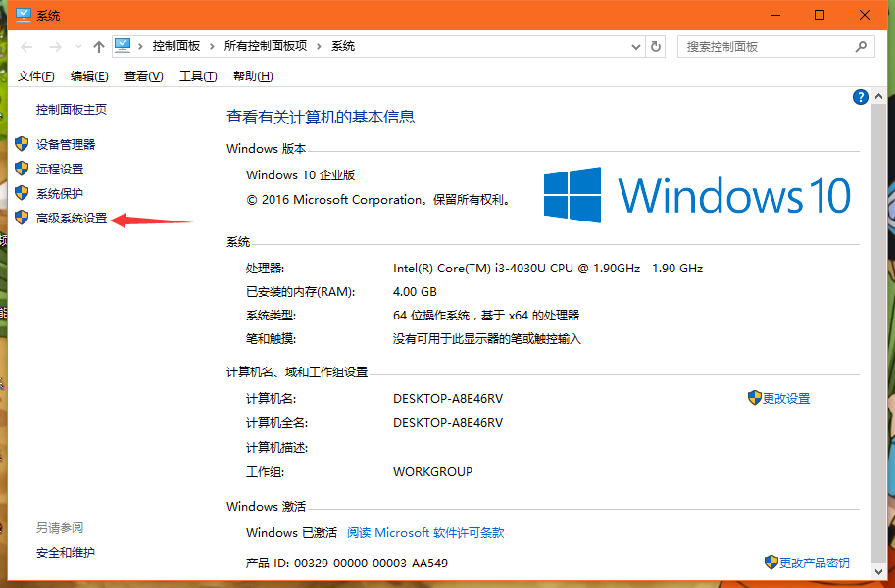Expand chevron after 控制面板 breadcrumb
This screenshot has height=588, width=895.
pyautogui.click(x=212, y=47)
